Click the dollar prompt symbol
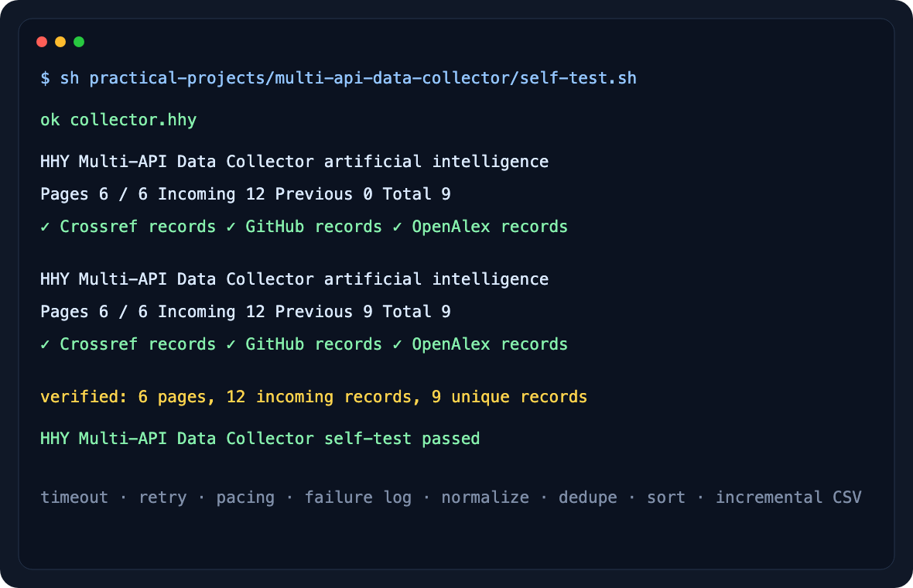 [45, 78]
